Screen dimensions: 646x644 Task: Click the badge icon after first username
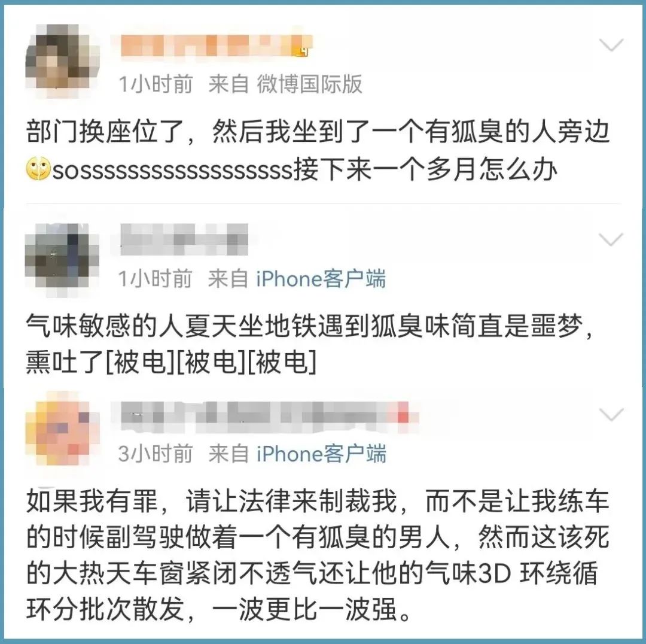(304, 50)
